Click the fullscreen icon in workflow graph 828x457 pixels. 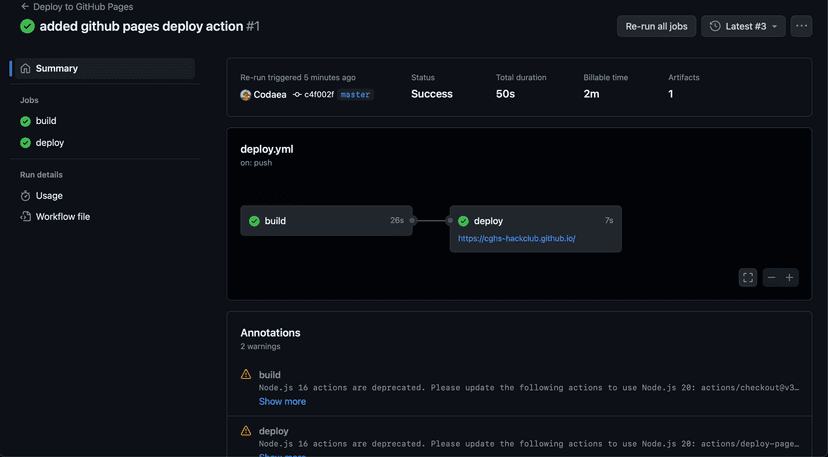pos(748,278)
